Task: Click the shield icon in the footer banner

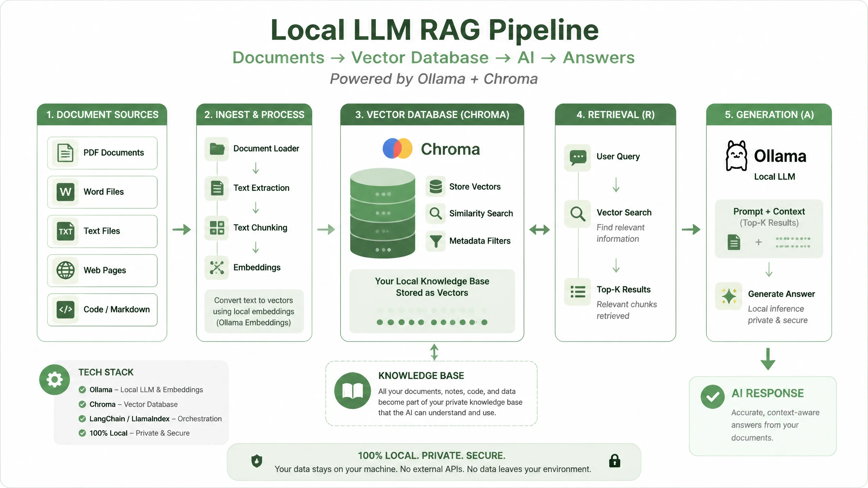Action: click(x=257, y=461)
